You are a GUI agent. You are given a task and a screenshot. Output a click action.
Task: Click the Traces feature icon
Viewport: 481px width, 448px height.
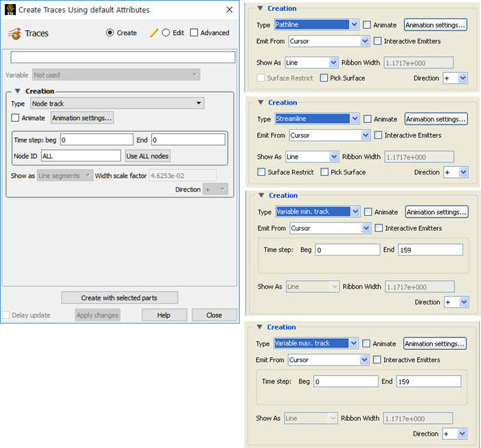click(14, 33)
